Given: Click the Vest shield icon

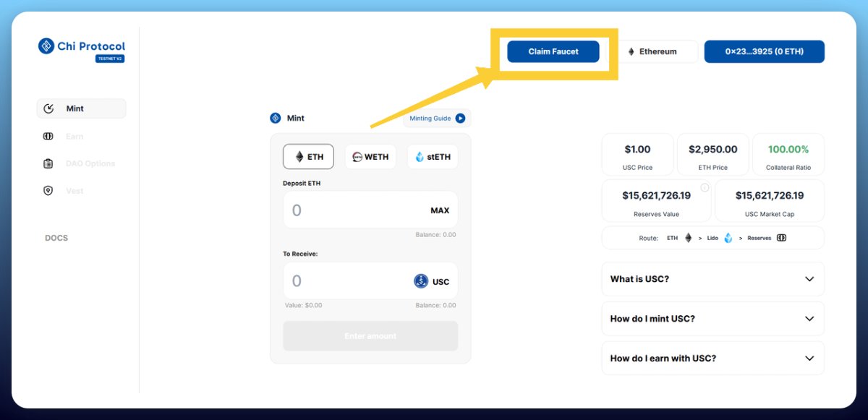Looking at the screenshot, I should (48, 191).
